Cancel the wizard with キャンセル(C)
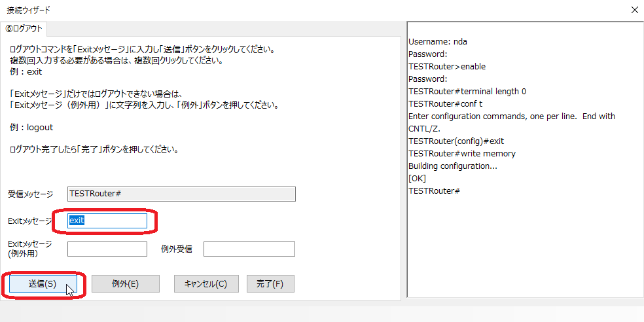Viewport: 644px width, 322px height. 206,284
